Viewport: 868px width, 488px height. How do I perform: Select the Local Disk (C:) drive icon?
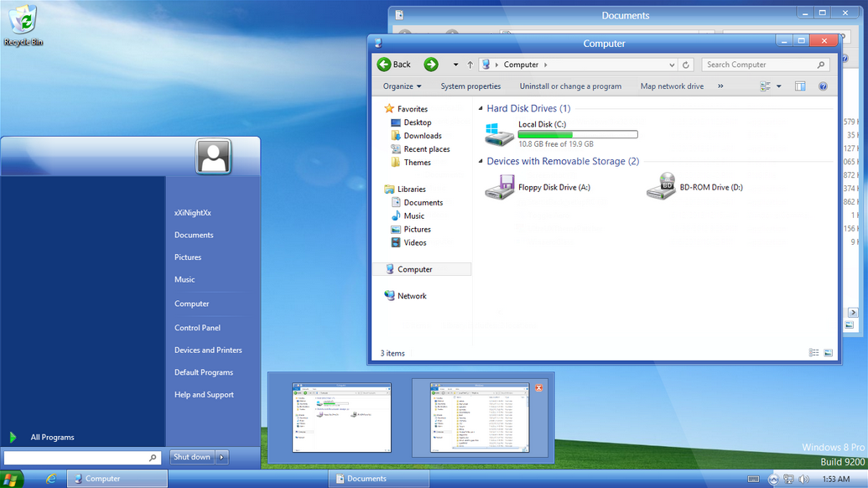[x=499, y=134]
